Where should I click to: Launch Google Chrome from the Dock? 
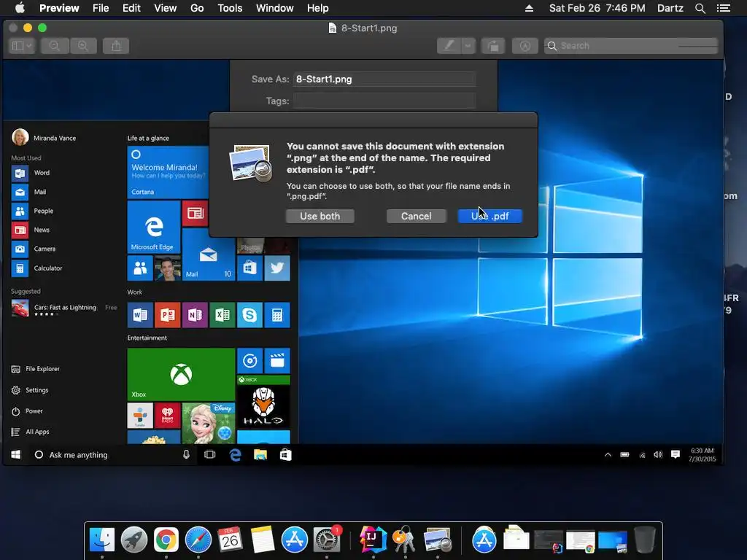166,540
